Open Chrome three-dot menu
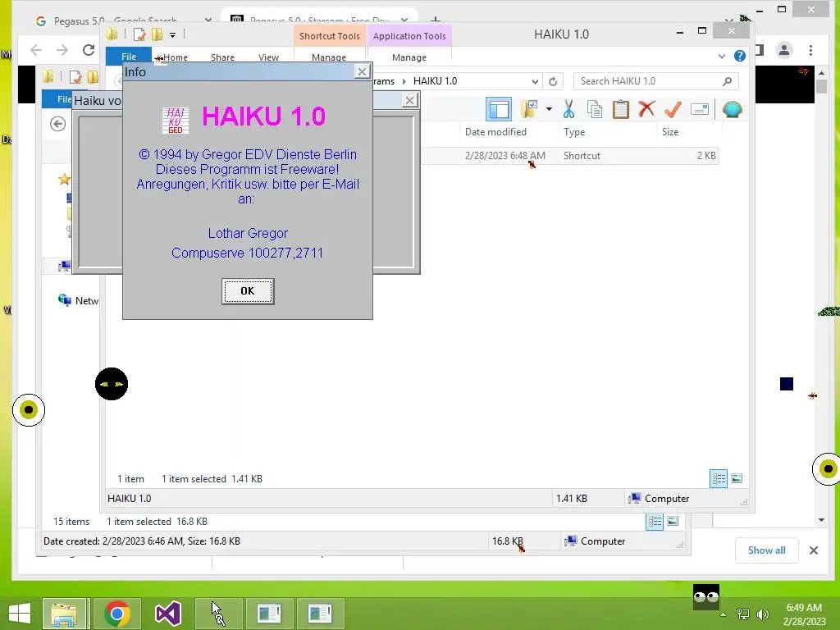The image size is (840, 630). click(811, 50)
